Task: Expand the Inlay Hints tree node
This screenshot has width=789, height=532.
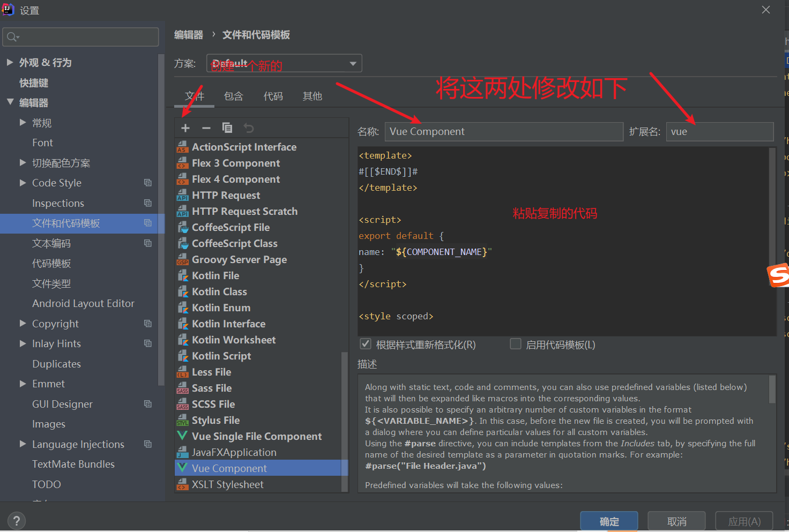Action: (x=23, y=343)
